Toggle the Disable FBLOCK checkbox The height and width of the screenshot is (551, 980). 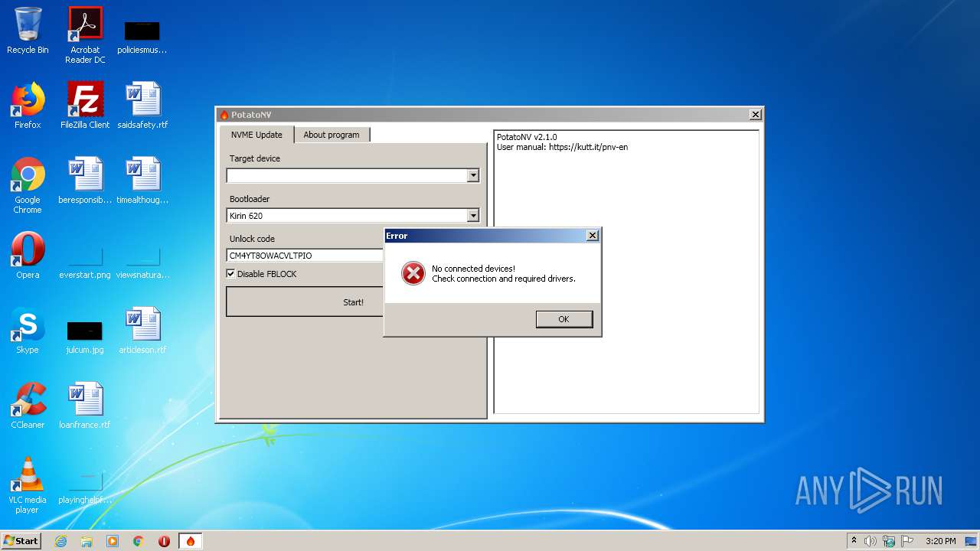coord(230,274)
